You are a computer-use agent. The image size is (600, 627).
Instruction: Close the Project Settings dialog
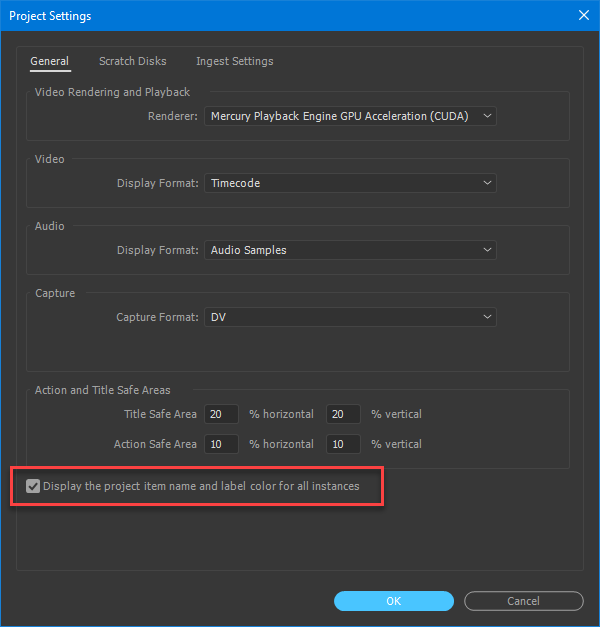coord(584,15)
